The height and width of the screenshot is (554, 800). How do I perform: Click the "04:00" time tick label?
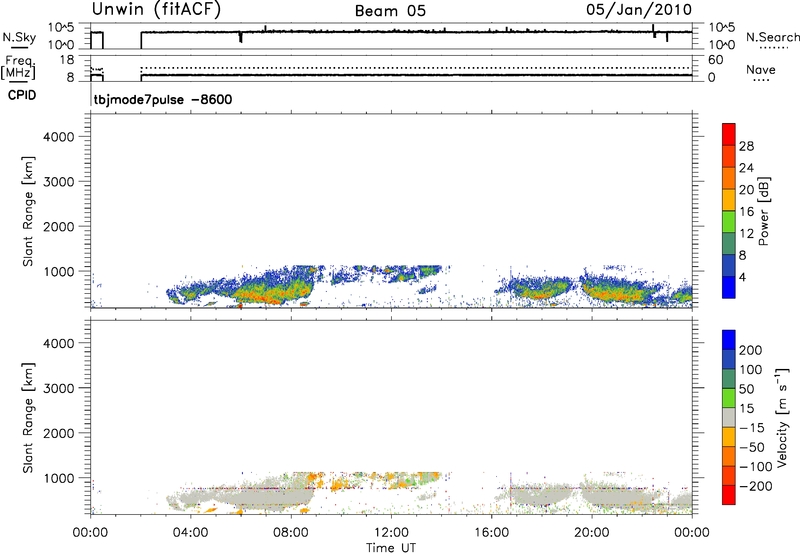tap(191, 533)
